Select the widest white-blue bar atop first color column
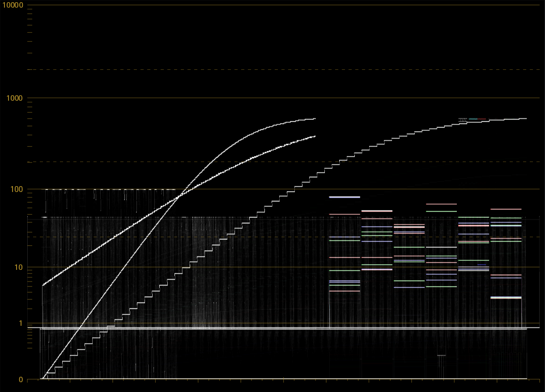The image size is (545, 392). click(345, 197)
